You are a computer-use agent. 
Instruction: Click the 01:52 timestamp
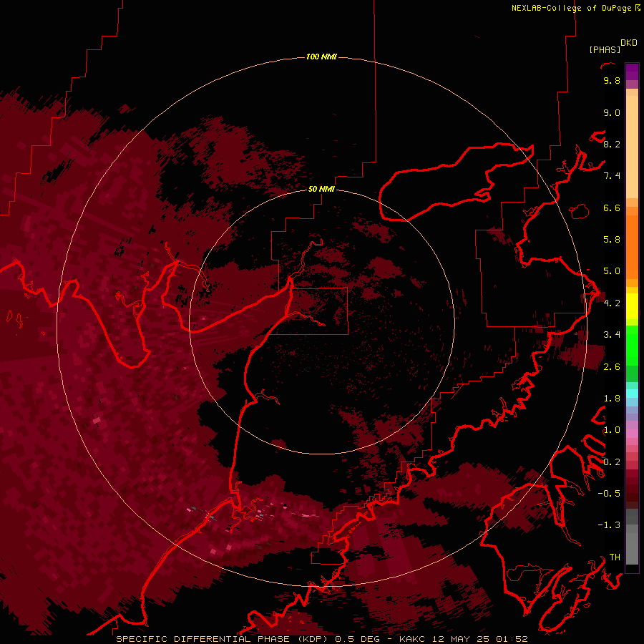click(512, 639)
